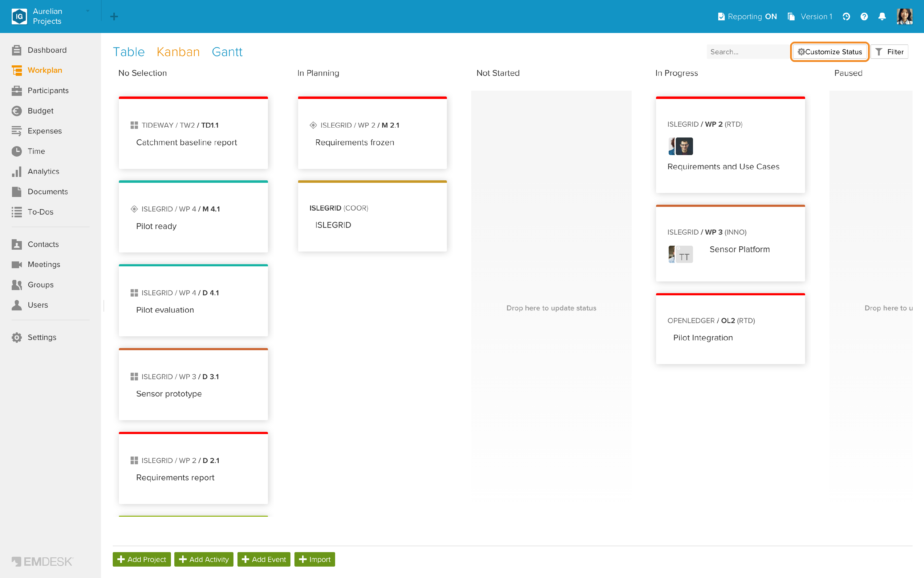
Task: Open the ISLEGRID (COOR) project card
Action: (372, 216)
